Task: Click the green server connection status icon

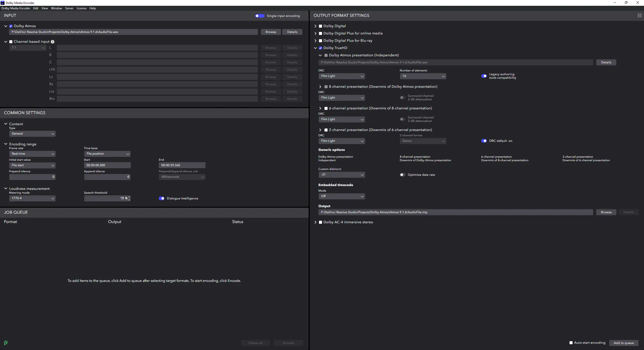Action: pos(6,343)
